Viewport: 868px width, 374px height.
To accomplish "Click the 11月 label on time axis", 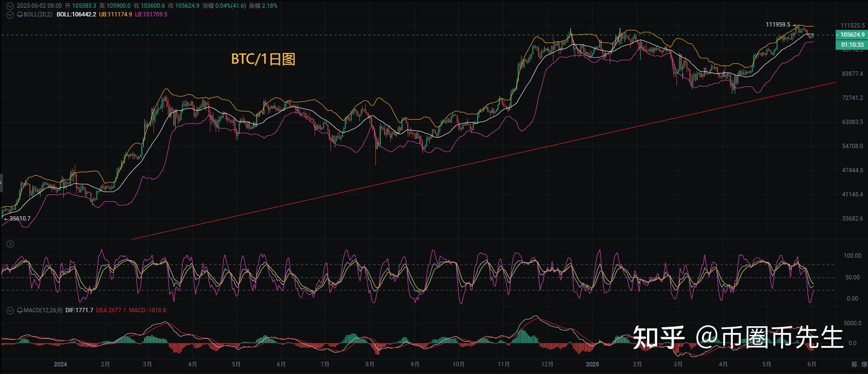I will (503, 364).
